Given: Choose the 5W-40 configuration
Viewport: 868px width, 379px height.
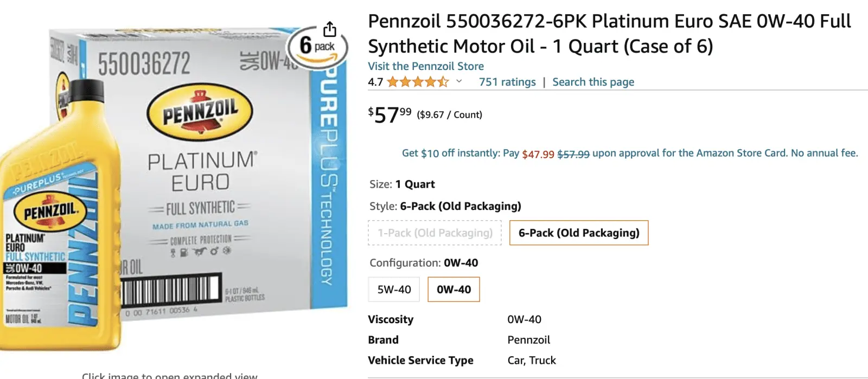Looking at the screenshot, I should click(394, 289).
